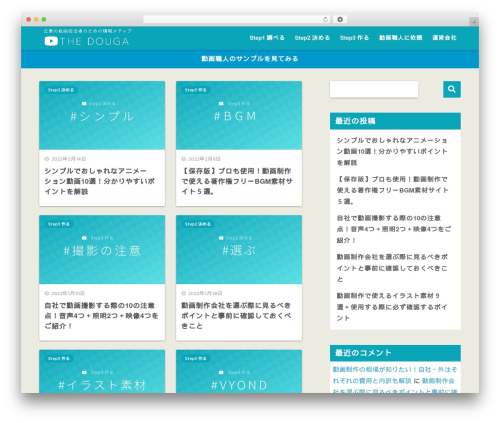Click the sidebar search text field
Viewport: 500px width, 423px height.
tap(374, 89)
